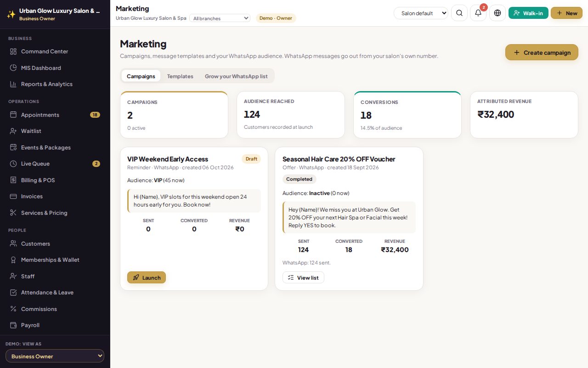Click the Payroll wallet icon

coord(13,325)
